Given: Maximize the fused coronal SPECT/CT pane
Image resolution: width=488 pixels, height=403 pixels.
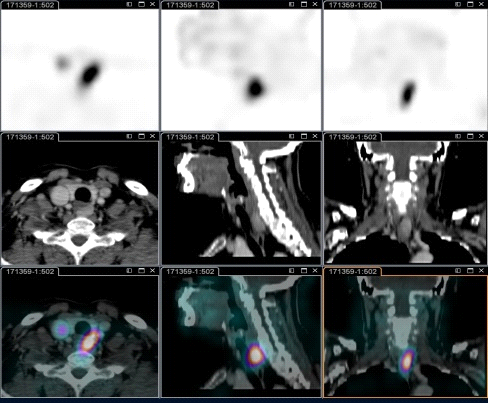Looking at the screenshot, I should click(x=470, y=271).
